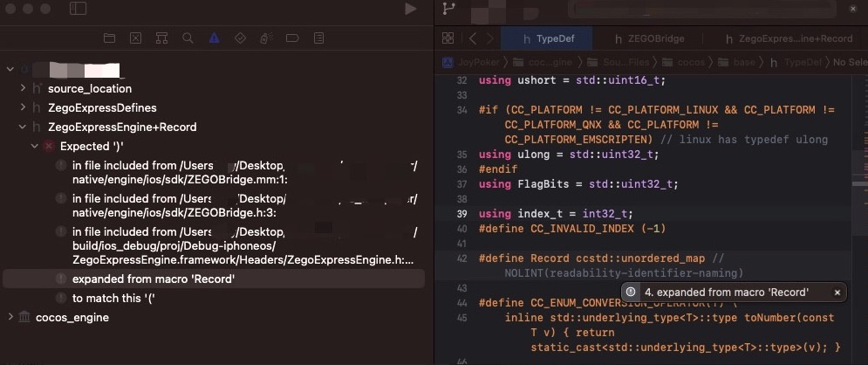The height and width of the screenshot is (365, 868).
Task: Click the cocos_engine library building icon
Action: point(24,317)
